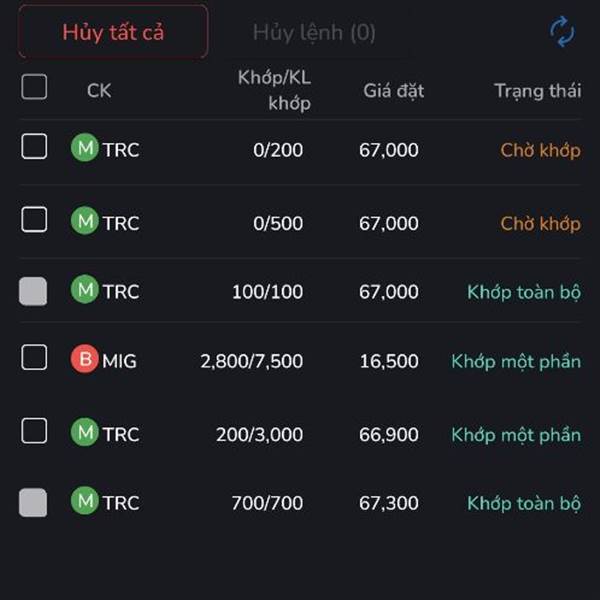Click the Hủy tất cả button
600x600 pixels.
tap(113, 32)
